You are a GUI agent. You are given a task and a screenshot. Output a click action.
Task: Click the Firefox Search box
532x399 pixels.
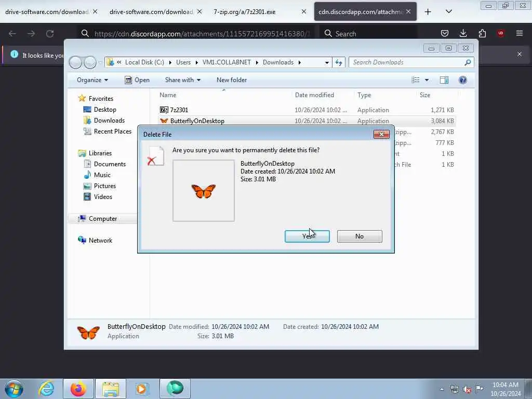pyautogui.click(x=368, y=34)
